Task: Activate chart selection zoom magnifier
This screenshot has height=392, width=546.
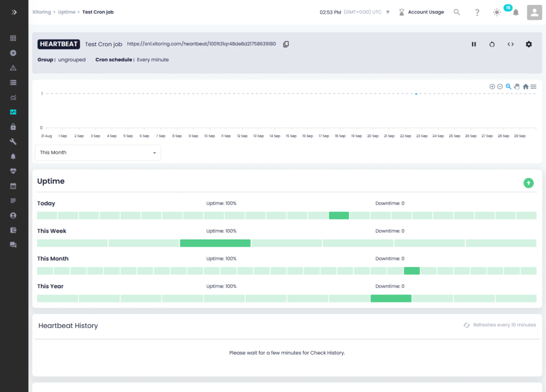Action: [509, 87]
